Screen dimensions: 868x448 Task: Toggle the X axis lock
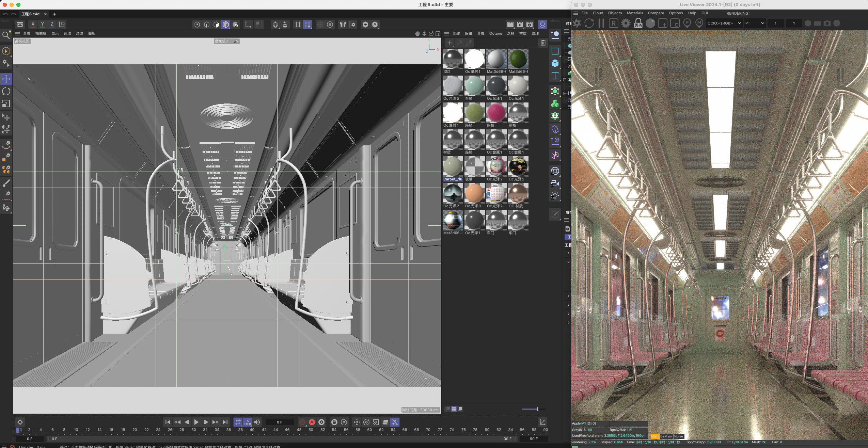pos(33,25)
